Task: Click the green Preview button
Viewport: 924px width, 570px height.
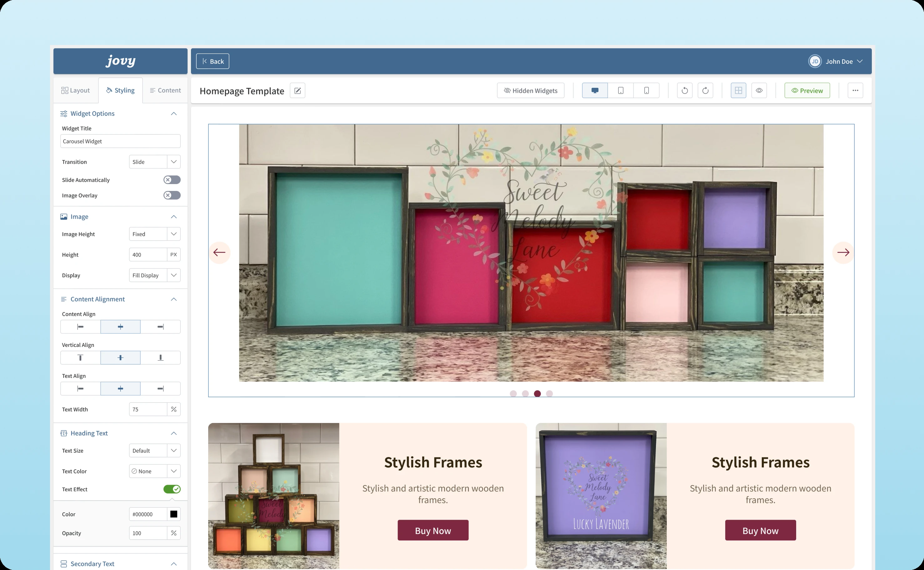Action: click(x=807, y=91)
